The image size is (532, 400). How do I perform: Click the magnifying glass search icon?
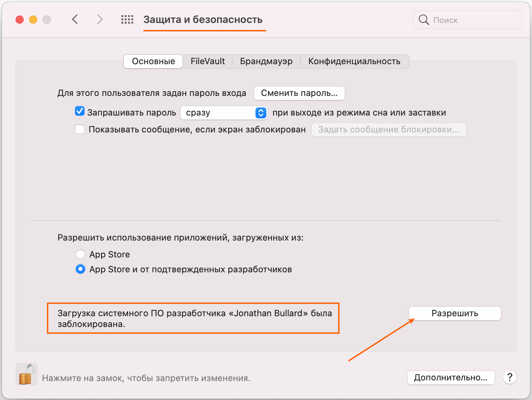(424, 20)
